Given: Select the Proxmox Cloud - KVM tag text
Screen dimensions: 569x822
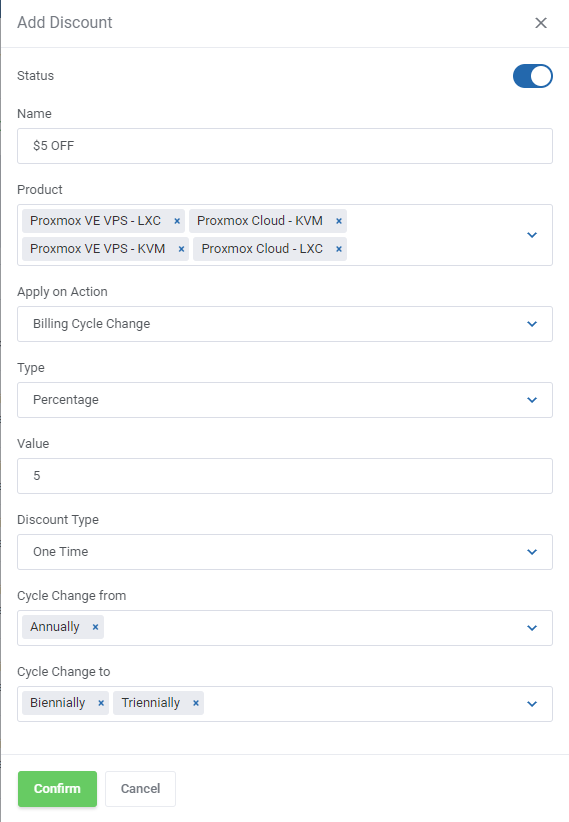Looking at the screenshot, I should [x=260, y=221].
